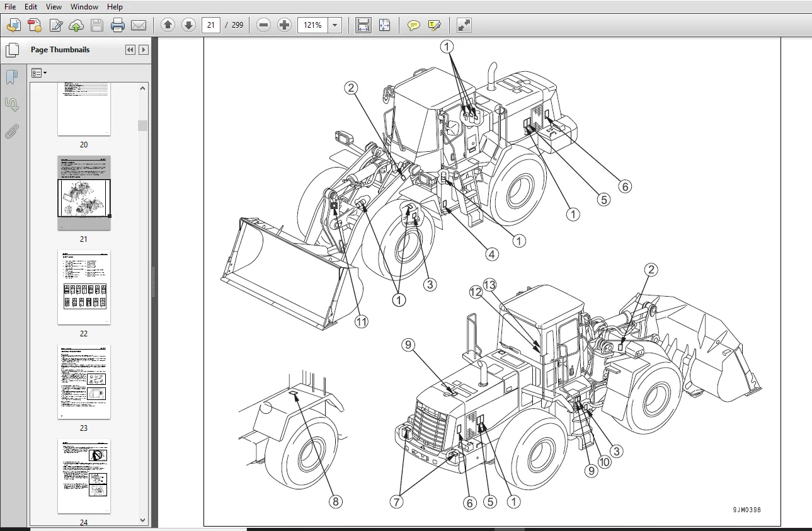Image resolution: width=812 pixels, height=531 pixels.
Task: Click the Highlight text tool icon
Action: (x=435, y=25)
